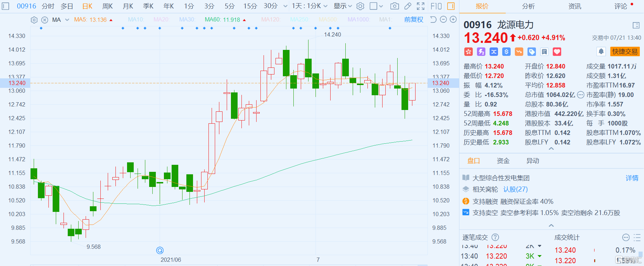This screenshot has height=266, width=644.
Task: Open MA indicator settings gear
Action: click(34, 20)
